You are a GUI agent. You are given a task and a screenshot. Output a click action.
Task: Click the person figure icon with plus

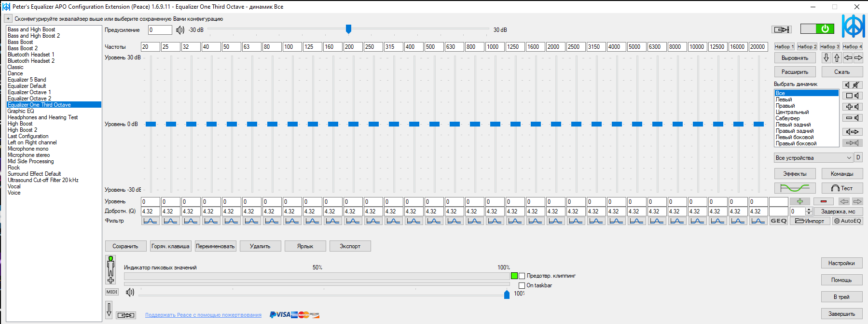point(110,270)
